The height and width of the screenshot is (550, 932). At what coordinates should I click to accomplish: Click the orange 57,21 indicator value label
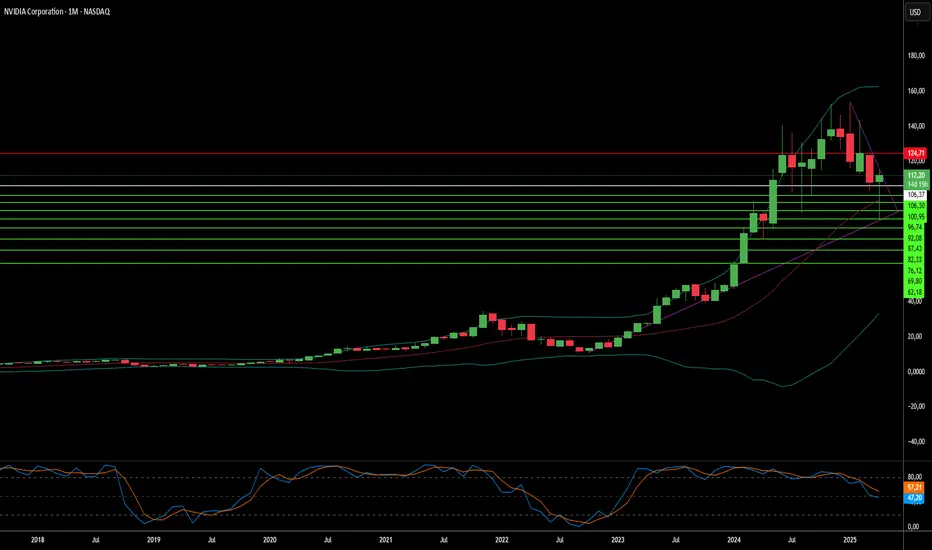tap(915, 488)
